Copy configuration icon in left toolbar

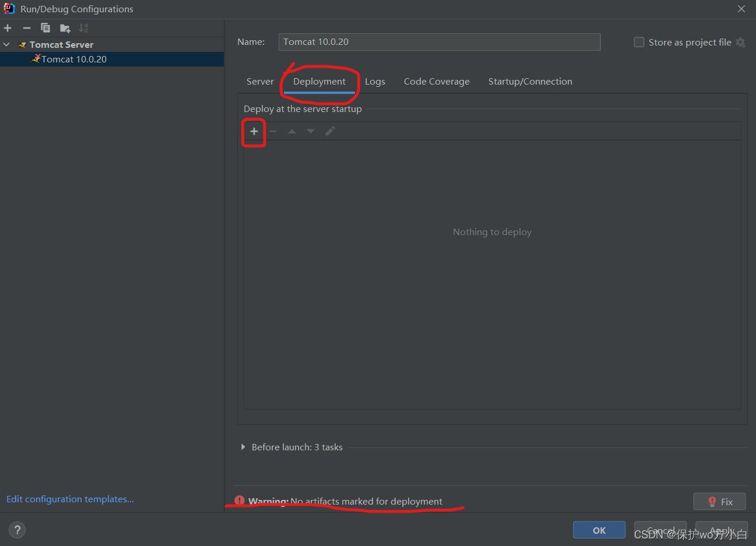(45, 28)
